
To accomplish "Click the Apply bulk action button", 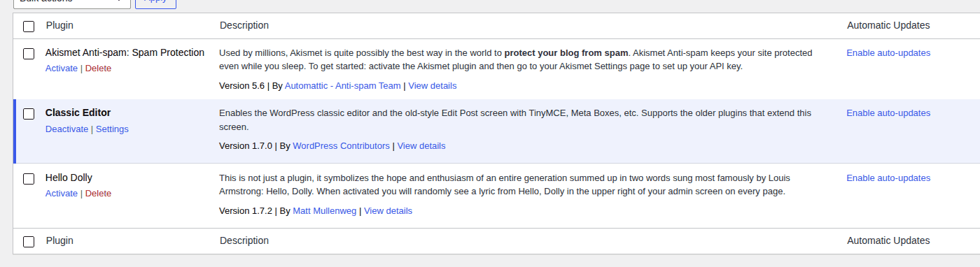I will pos(155,3).
